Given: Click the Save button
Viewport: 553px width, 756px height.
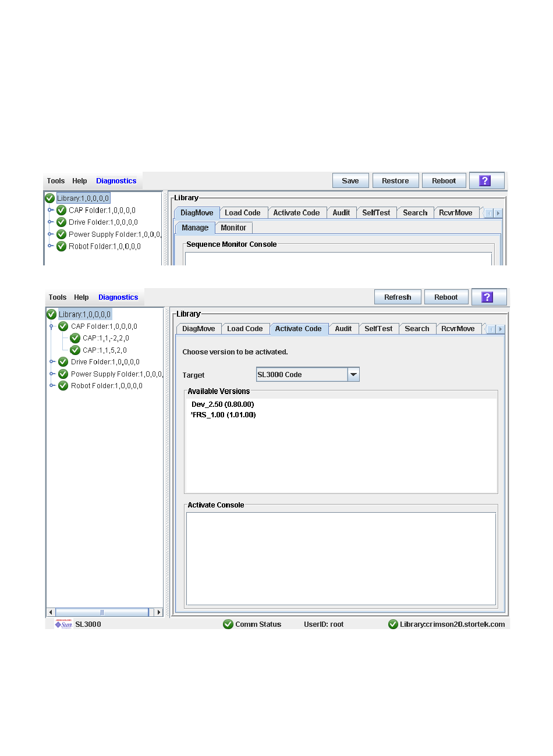Looking at the screenshot, I should point(350,181).
